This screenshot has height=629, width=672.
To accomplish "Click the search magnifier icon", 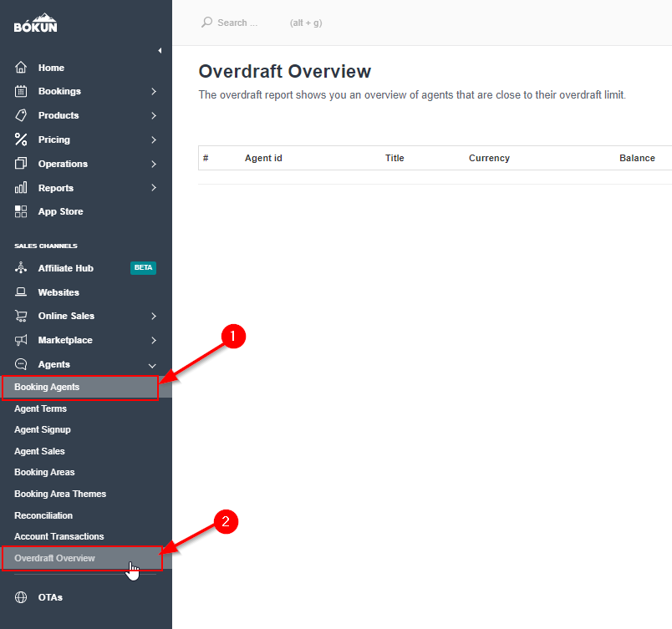I will (207, 23).
